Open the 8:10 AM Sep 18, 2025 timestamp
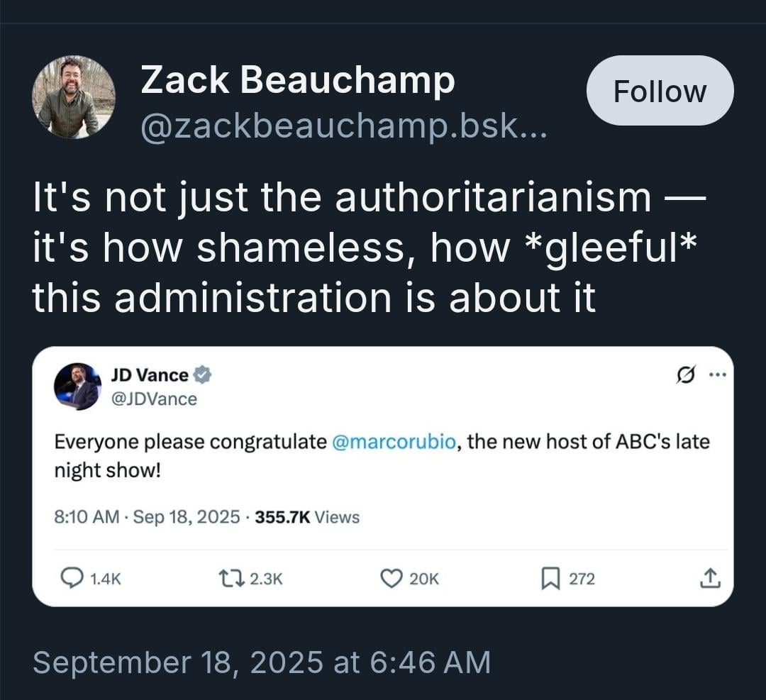The width and height of the screenshot is (766, 700). [147, 517]
